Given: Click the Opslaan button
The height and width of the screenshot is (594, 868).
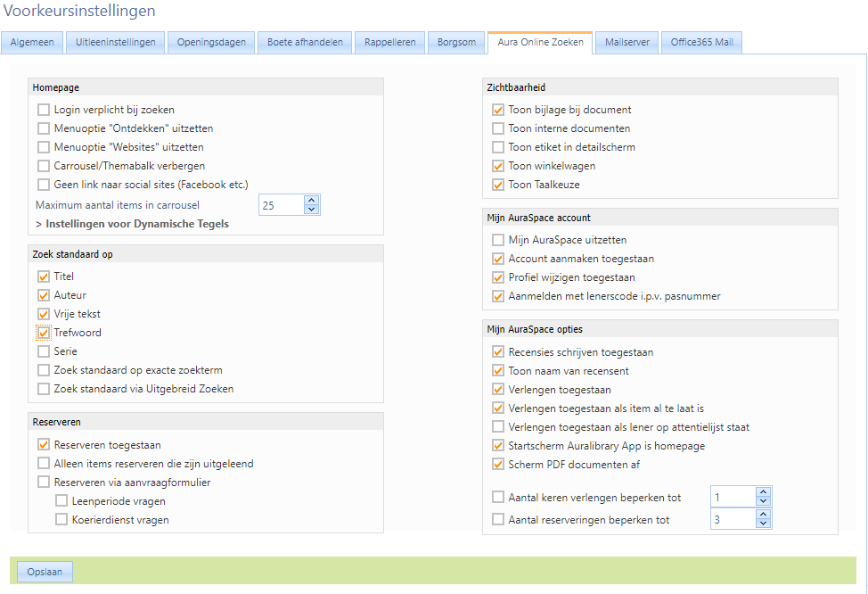Looking at the screenshot, I should pos(45,572).
